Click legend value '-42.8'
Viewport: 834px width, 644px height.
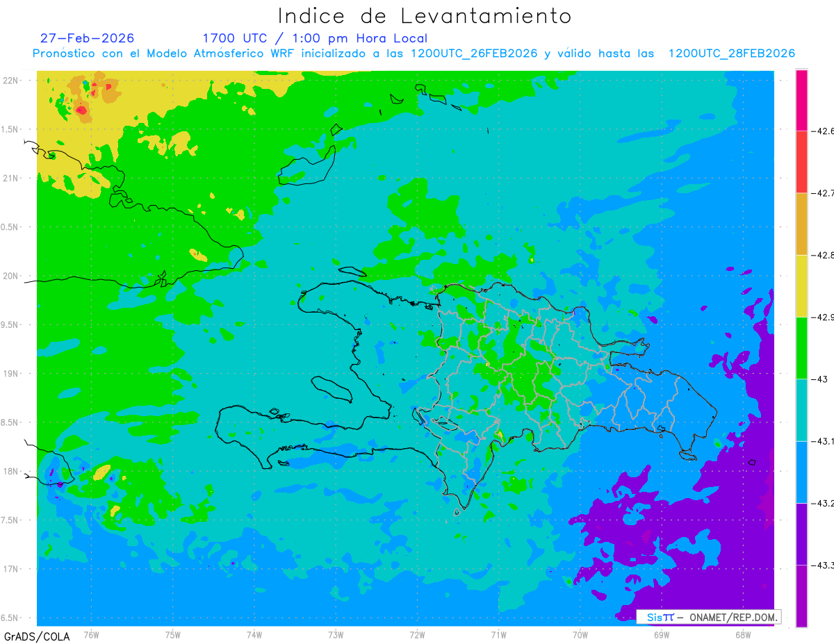pyautogui.click(x=823, y=255)
